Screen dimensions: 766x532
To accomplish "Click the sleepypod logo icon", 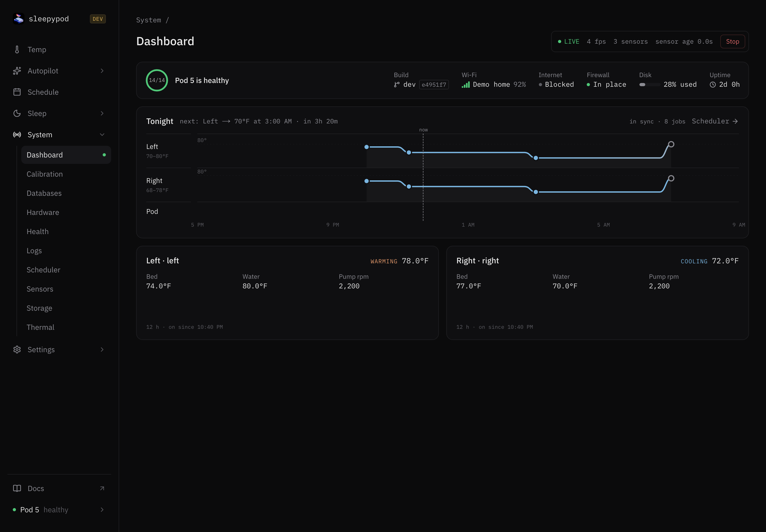I will 19,19.
